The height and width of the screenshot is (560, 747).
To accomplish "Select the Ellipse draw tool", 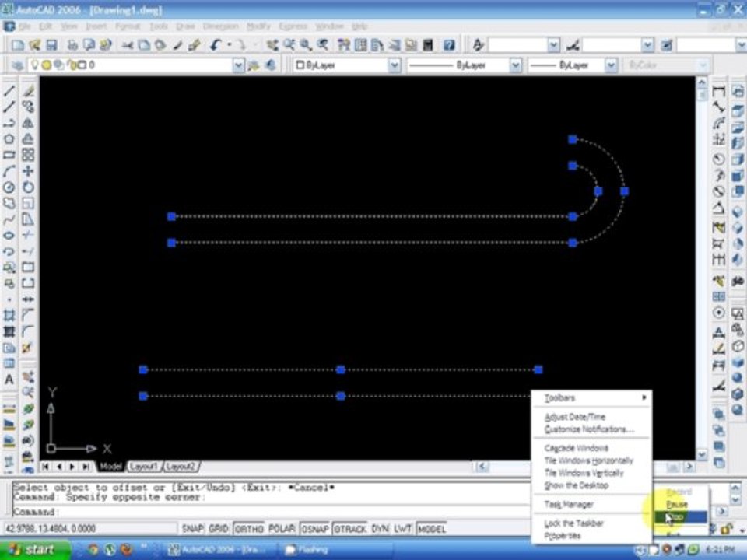I will (x=9, y=236).
